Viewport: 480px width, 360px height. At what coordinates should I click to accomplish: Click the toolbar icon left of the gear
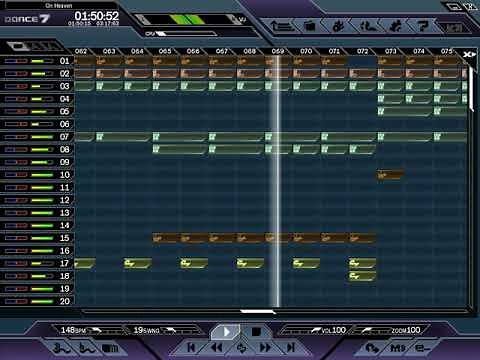[x=367, y=26]
